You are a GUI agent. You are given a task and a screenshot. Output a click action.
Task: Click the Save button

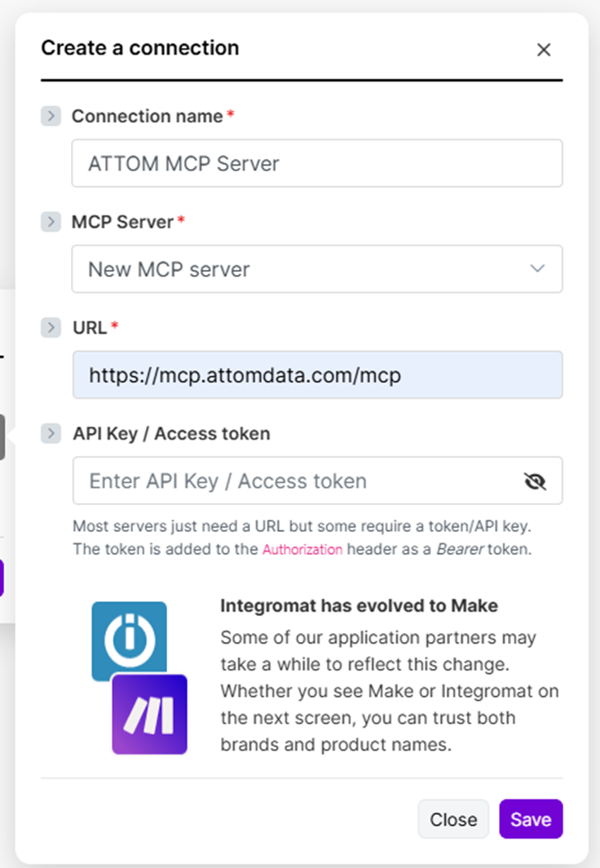531,819
